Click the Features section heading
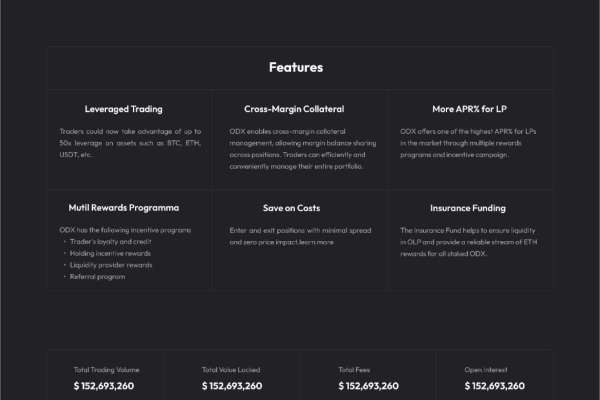The width and height of the screenshot is (600, 400). 296,67
